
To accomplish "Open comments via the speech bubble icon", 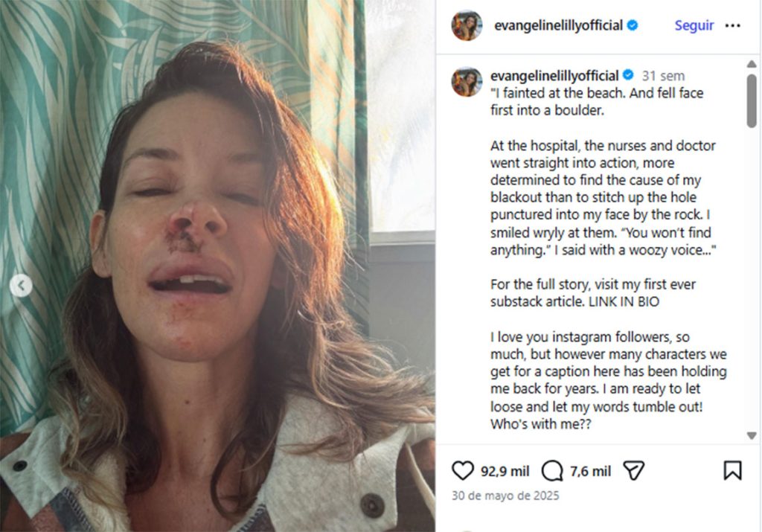I will tap(552, 470).
